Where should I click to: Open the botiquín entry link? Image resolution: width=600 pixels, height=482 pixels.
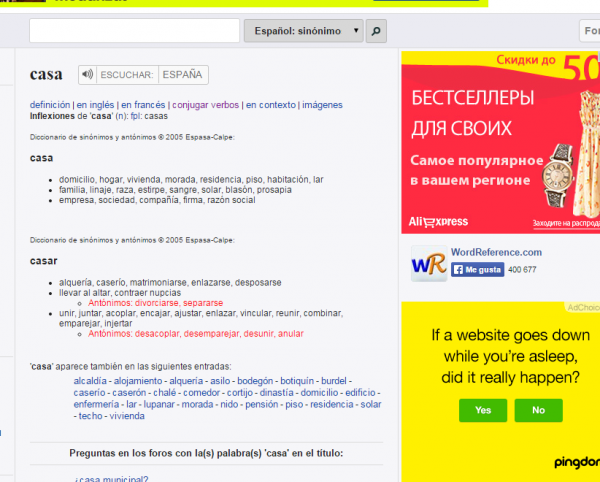point(297,381)
